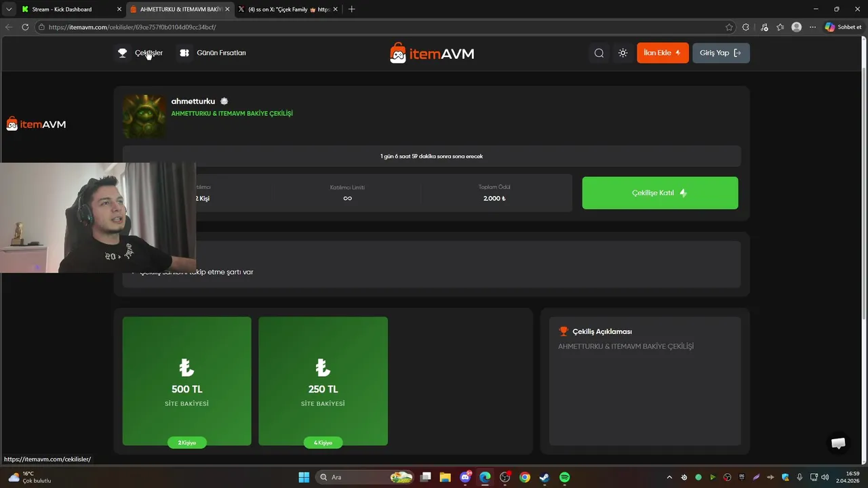The height and width of the screenshot is (488, 868).
Task: Click the trophy icon beside Çekiliş Açıklaması
Action: (x=564, y=331)
